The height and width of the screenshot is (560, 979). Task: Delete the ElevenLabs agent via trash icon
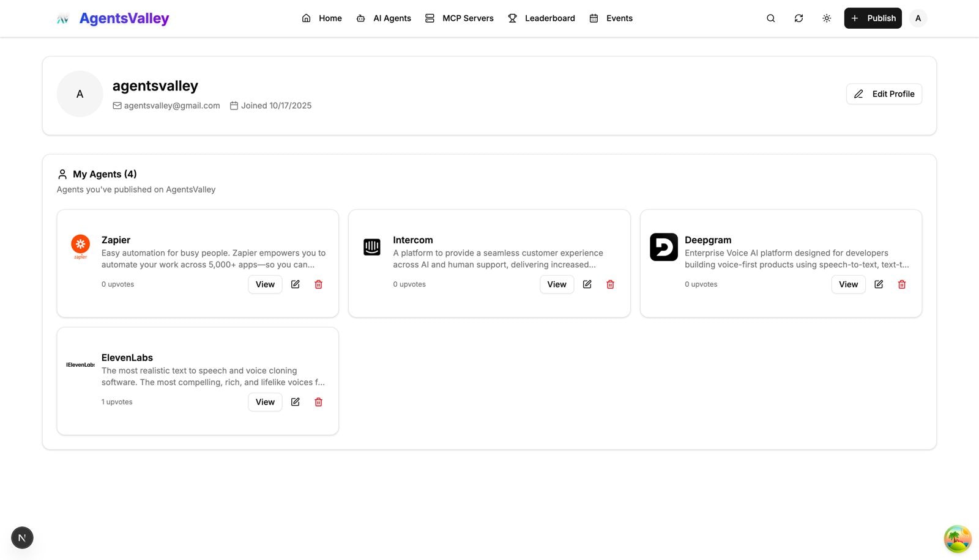point(319,402)
